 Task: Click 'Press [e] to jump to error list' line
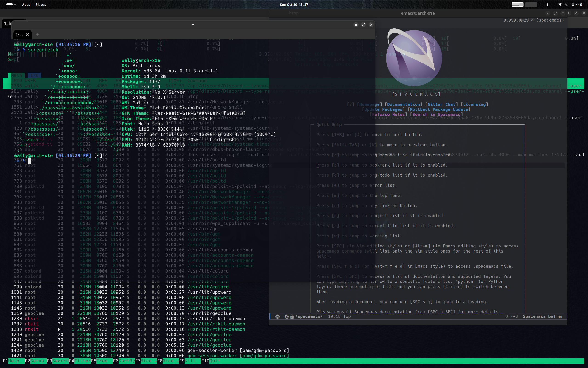(x=356, y=185)
